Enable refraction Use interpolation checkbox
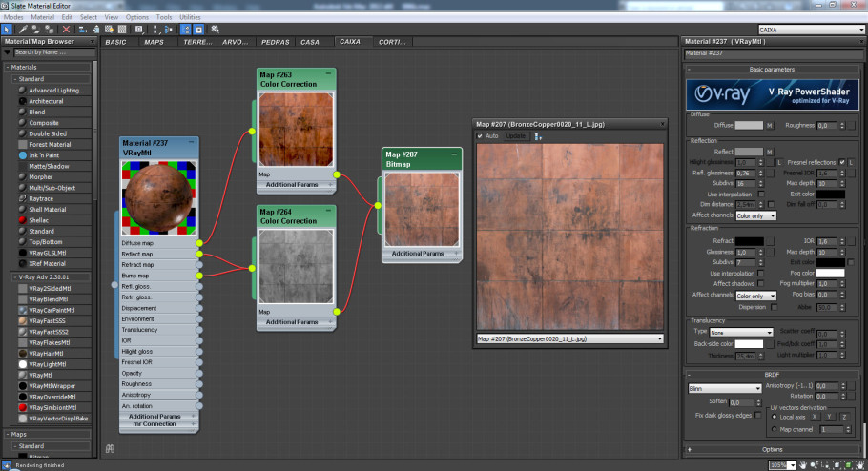Viewport: 868px width, 471px height. (x=761, y=274)
